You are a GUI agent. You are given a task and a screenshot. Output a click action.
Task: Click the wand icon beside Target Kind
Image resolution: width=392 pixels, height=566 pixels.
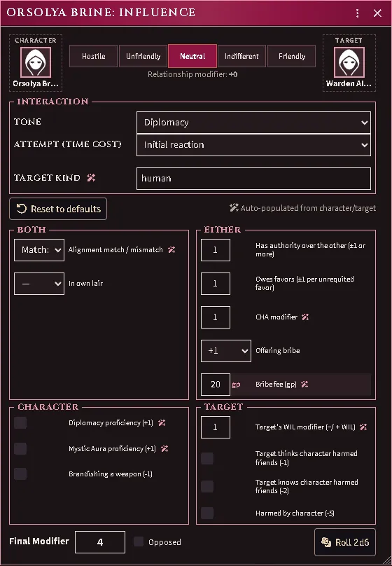[x=91, y=178]
